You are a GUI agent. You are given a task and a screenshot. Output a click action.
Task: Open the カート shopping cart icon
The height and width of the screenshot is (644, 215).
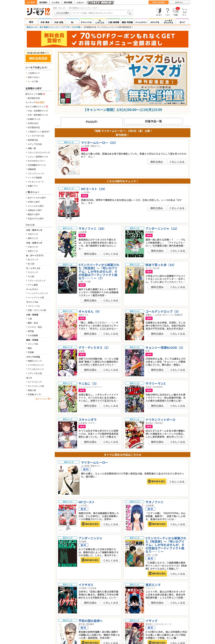184,12
